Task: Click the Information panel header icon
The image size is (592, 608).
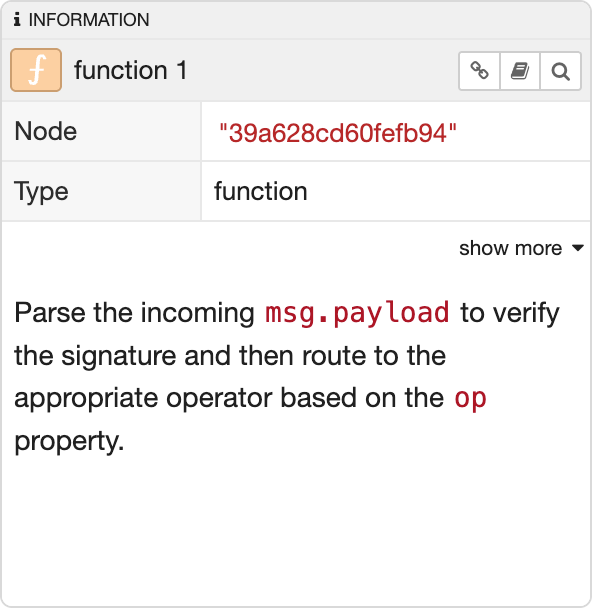Action: (17, 19)
